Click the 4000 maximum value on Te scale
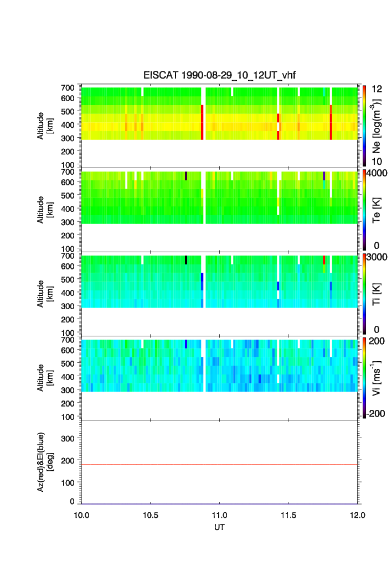 [377, 174]
